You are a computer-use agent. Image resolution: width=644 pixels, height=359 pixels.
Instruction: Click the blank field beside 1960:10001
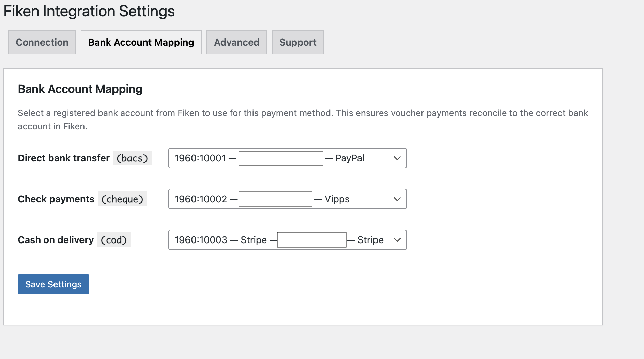pyautogui.click(x=280, y=158)
